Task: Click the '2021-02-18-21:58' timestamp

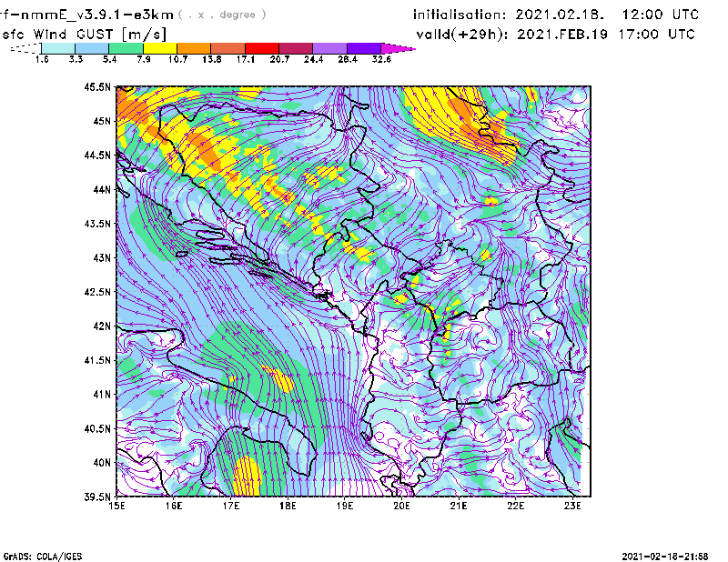Action: point(665,557)
